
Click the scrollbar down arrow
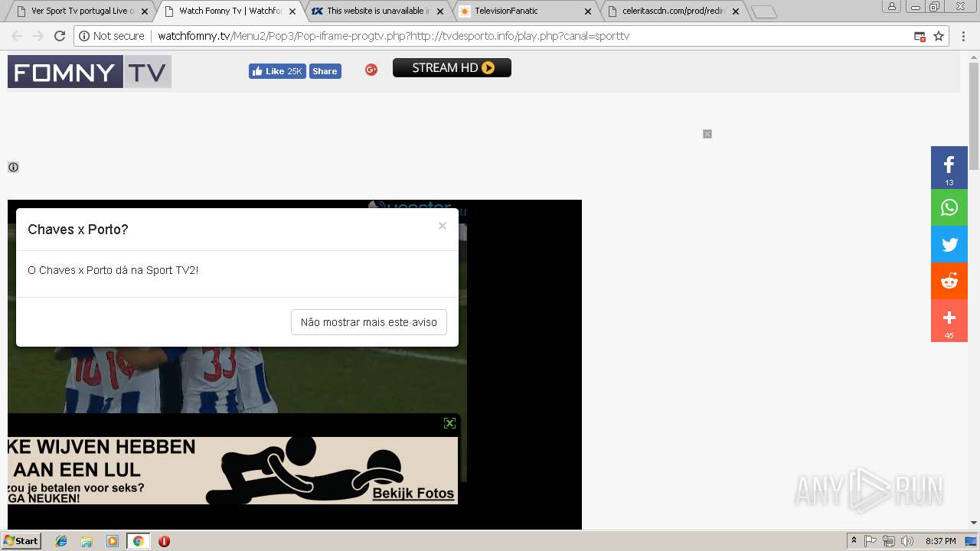tap(974, 523)
